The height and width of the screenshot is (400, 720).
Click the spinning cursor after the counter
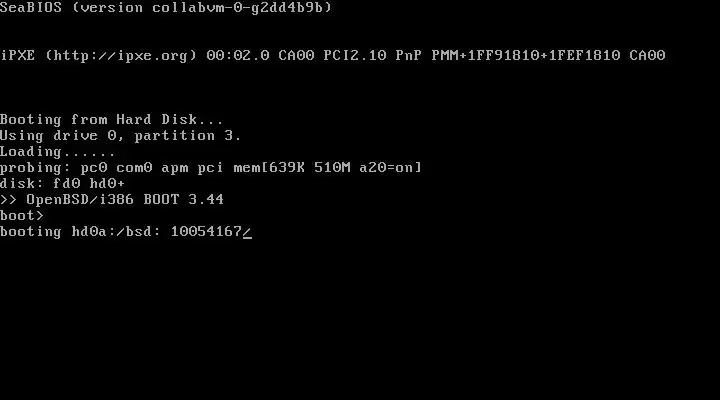click(x=247, y=232)
